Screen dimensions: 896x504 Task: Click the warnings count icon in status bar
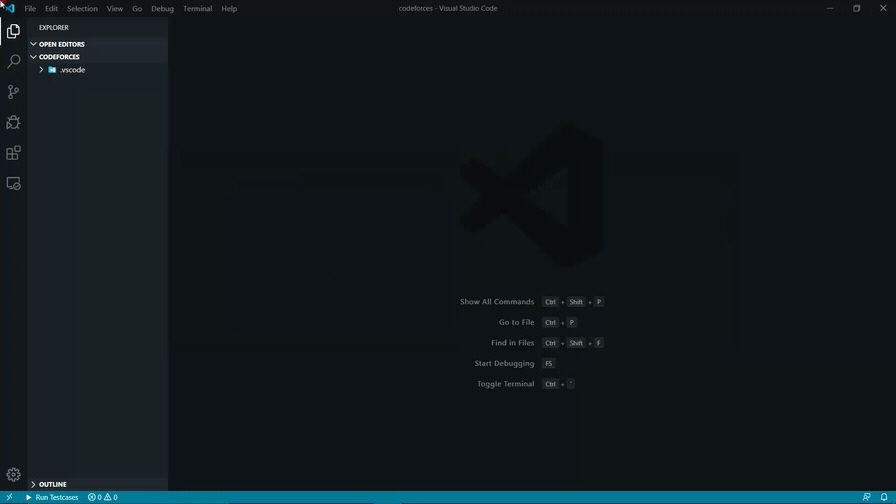point(107,498)
